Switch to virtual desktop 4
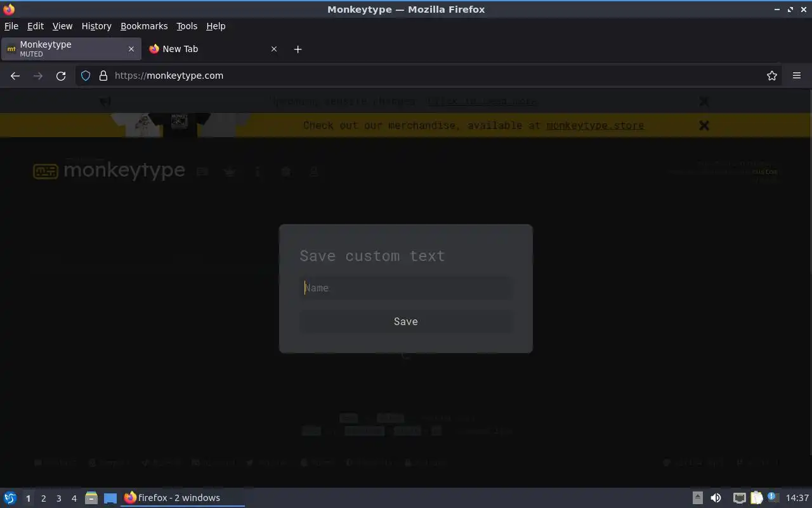Image resolution: width=812 pixels, height=508 pixels. (74, 498)
